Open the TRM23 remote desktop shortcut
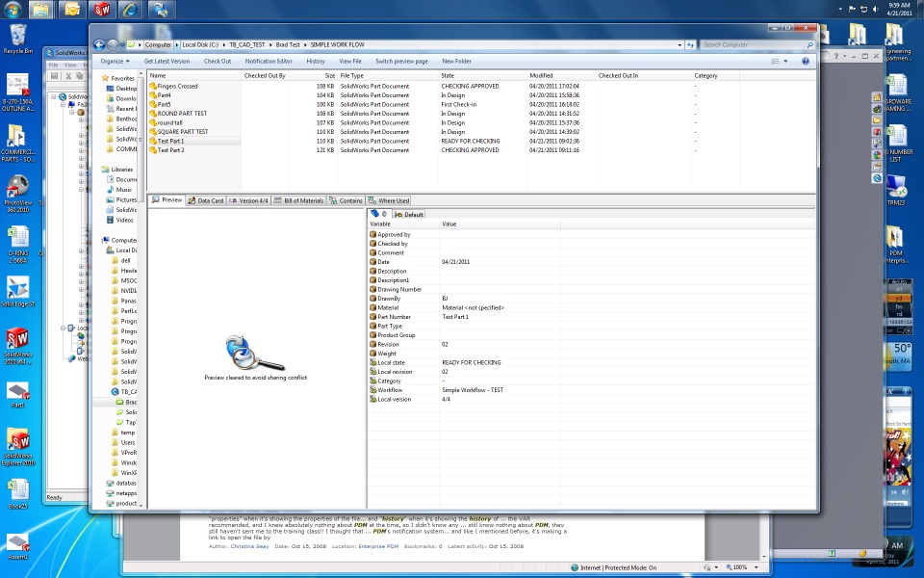 pyautogui.click(x=896, y=190)
